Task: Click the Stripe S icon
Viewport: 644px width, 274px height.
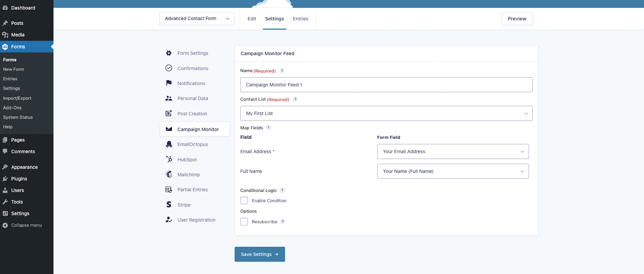Action: click(x=169, y=204)
